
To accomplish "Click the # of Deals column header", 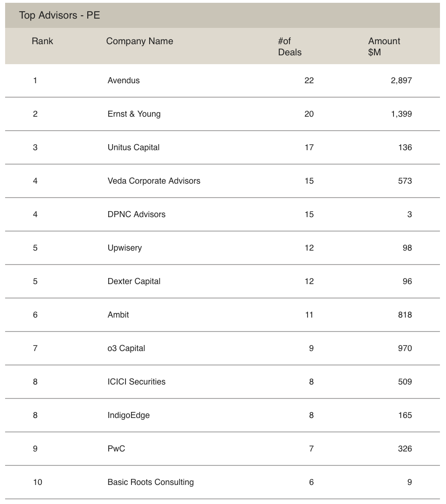I will click(x=289, y=46).
